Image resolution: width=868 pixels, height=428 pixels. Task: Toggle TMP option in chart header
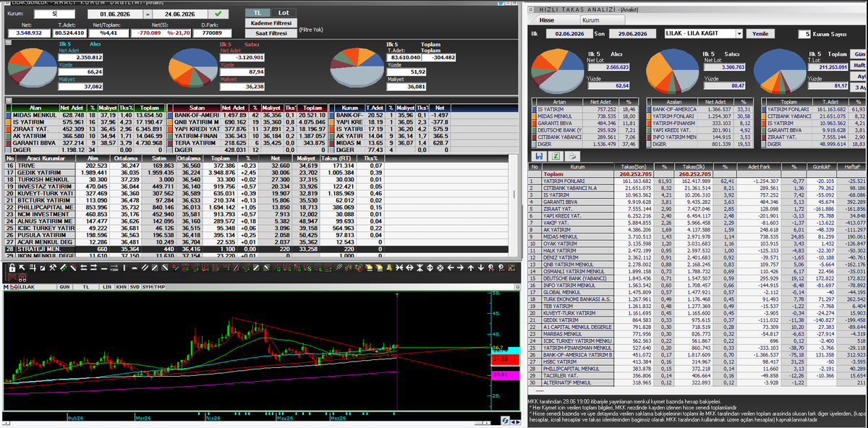point(159,286)
